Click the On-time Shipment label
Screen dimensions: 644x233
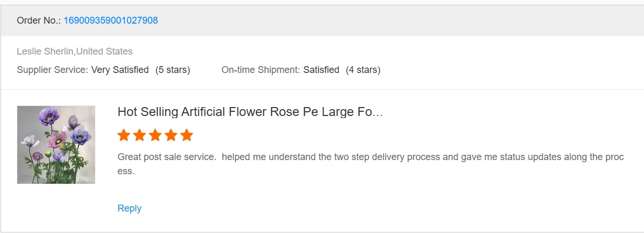(x=261, y=70)
